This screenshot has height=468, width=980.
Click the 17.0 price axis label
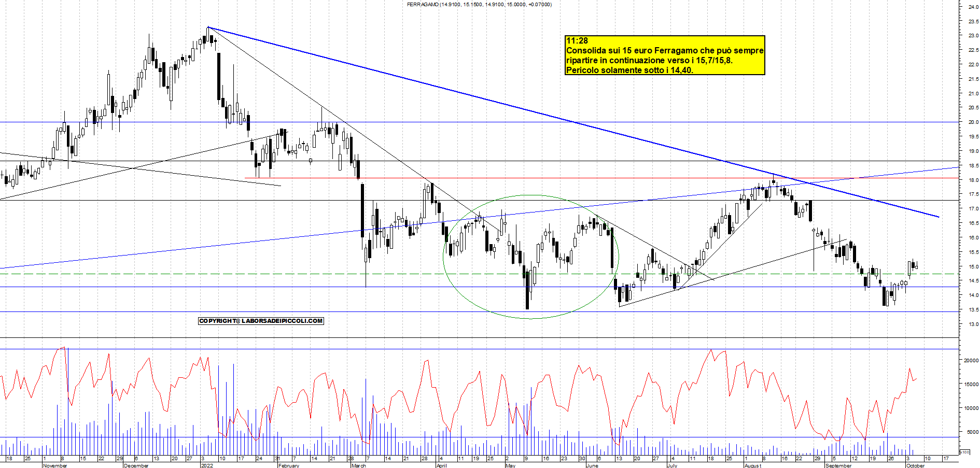(973, 209)
